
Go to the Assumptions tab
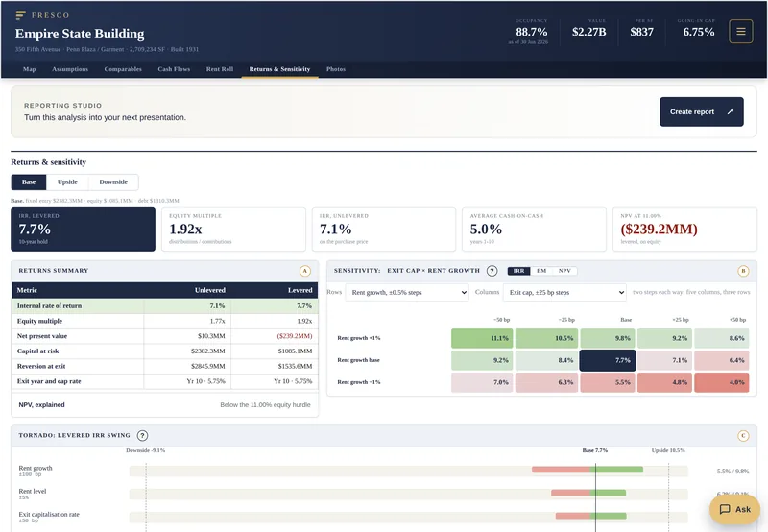point(70,69)
